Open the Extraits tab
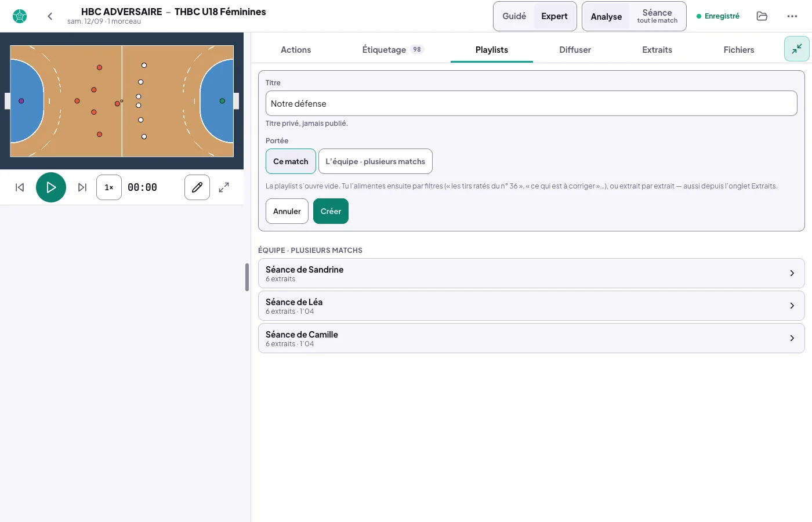This screenshot has height=522, width=812. pos(657,50)
